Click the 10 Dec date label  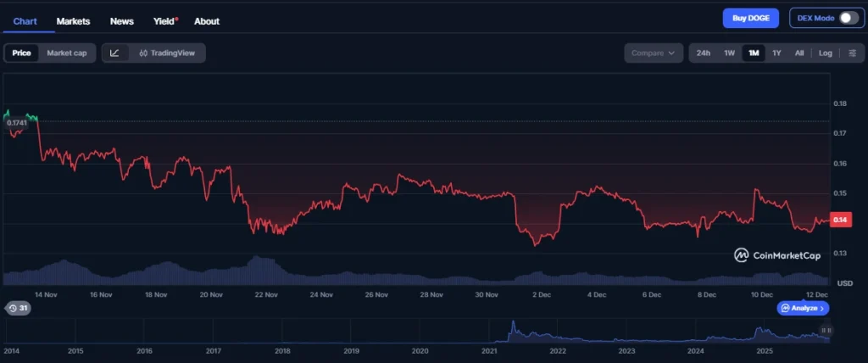coord(762,295)
